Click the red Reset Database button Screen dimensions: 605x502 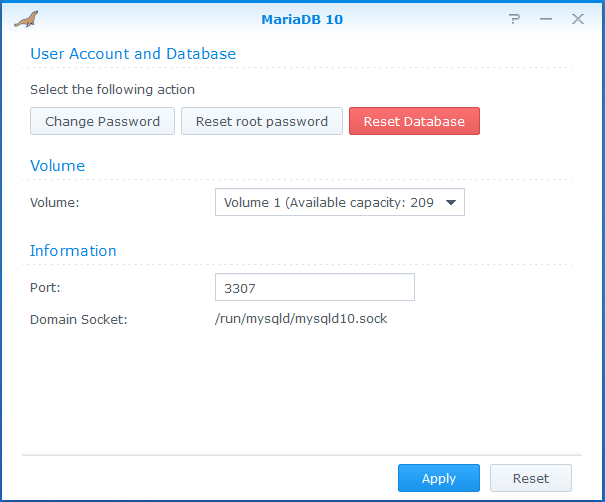coord(414,121)
